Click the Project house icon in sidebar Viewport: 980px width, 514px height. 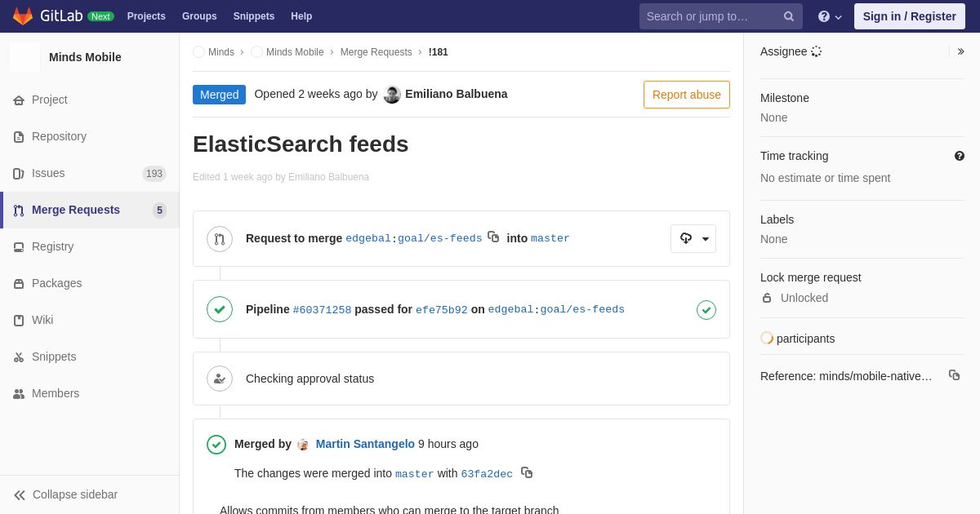19,100
